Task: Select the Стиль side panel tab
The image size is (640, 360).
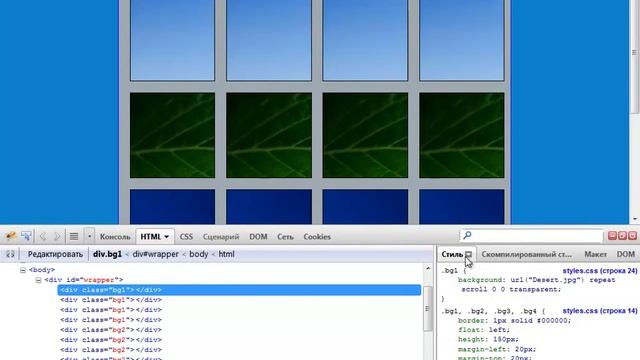Action: (x=452, y=254)
